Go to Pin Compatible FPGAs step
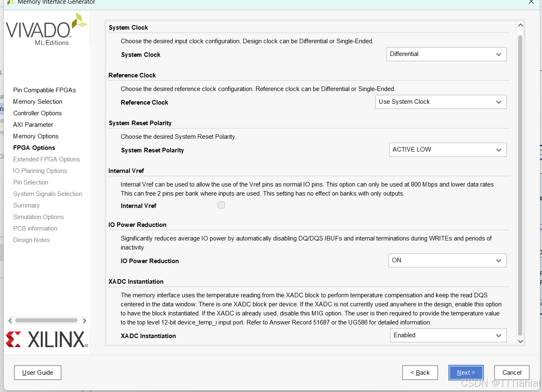 [x=45, y=90]
